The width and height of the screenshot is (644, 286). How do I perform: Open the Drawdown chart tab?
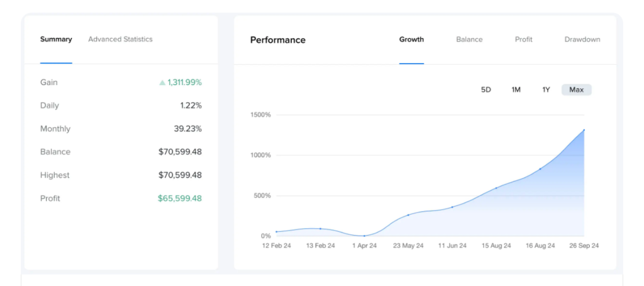coord(582,39)
